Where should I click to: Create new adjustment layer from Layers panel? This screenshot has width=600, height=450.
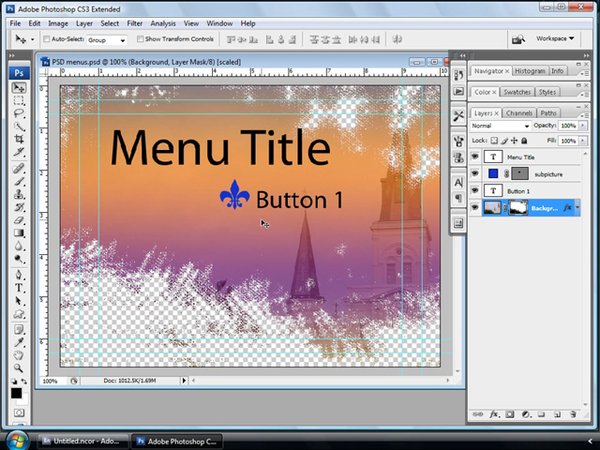pos(525,413)
